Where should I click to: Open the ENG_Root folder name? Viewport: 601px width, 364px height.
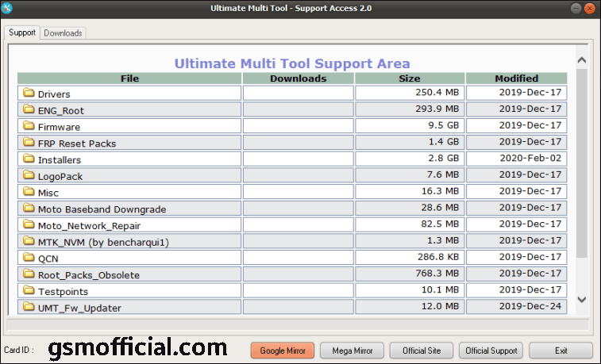coord(61,110)
